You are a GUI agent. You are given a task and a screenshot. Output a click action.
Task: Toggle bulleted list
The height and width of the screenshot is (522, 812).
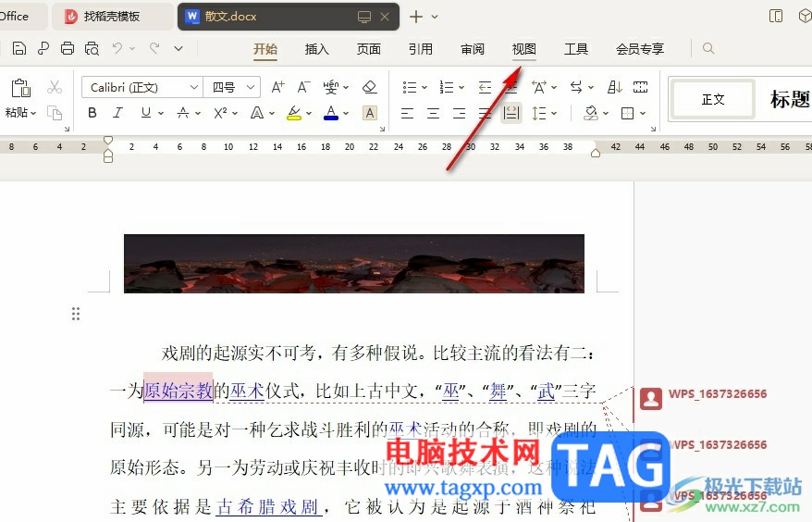[x=410, y=87]
